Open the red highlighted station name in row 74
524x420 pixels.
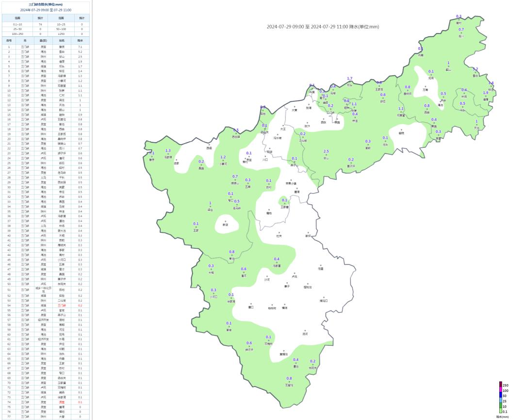[62, 402]
